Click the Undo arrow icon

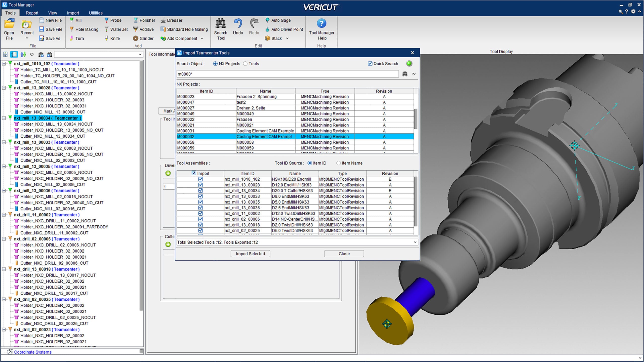click(x=238, y=24)
